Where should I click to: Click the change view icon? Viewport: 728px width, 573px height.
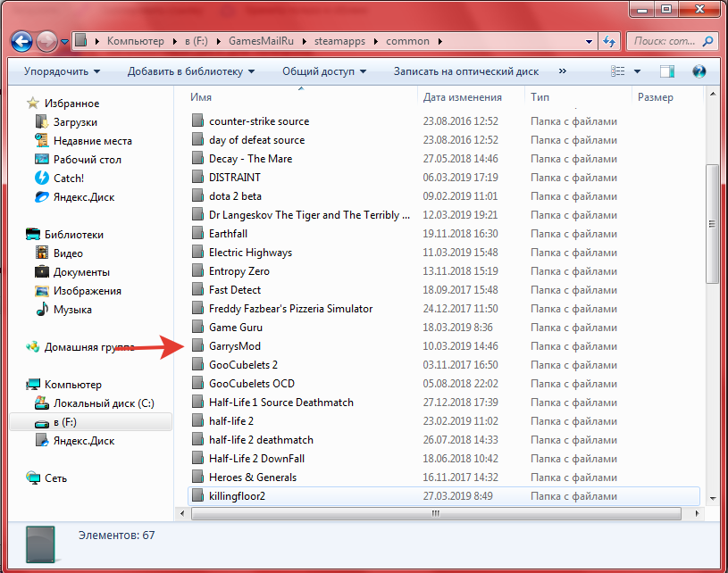[617, 71]
